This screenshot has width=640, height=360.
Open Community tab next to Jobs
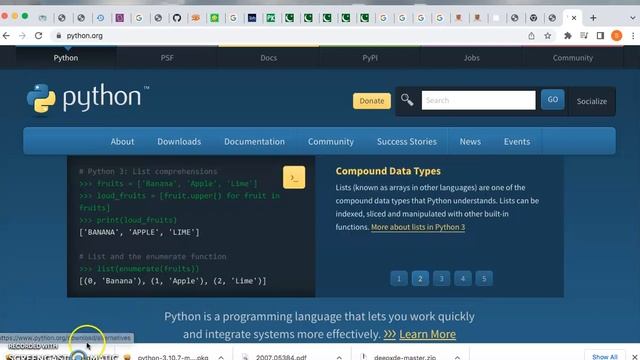[x=573, y=58]
